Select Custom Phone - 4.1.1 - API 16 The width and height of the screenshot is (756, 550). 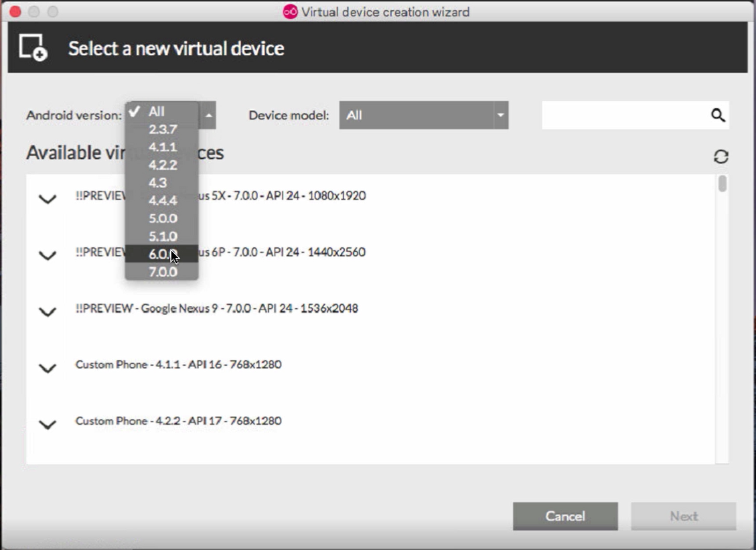coord(178,364)
